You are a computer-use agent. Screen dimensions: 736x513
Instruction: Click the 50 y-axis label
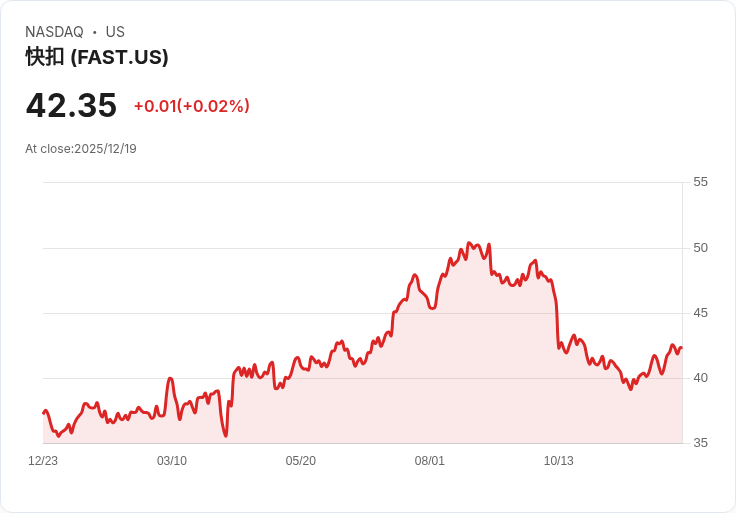(700, 248)
